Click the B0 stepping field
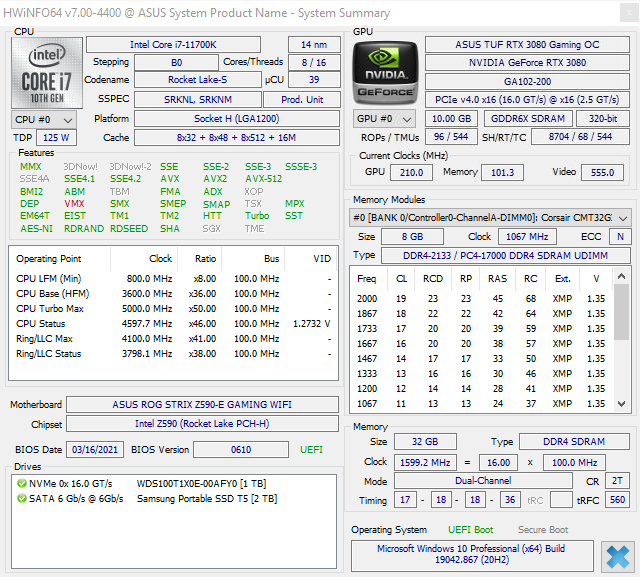This screenshot has height=577, width=640. pos(176,62)
